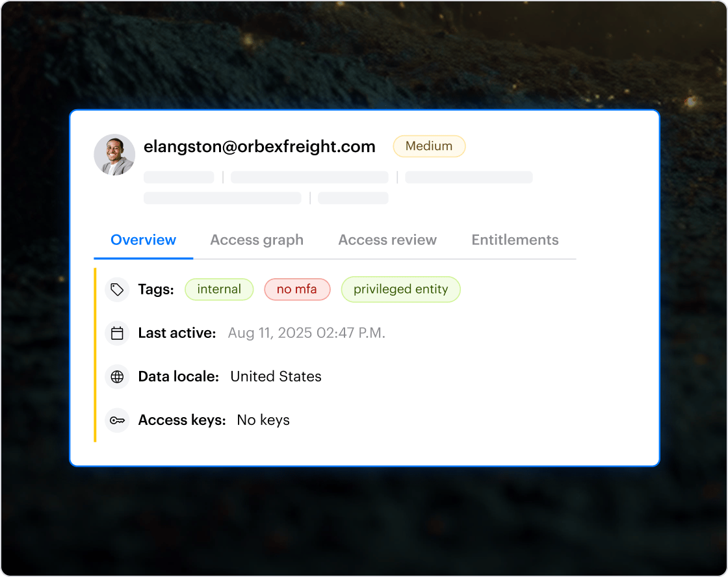Switch to the Overview tab
728x577 pixels.
click(x=143, y=240)
